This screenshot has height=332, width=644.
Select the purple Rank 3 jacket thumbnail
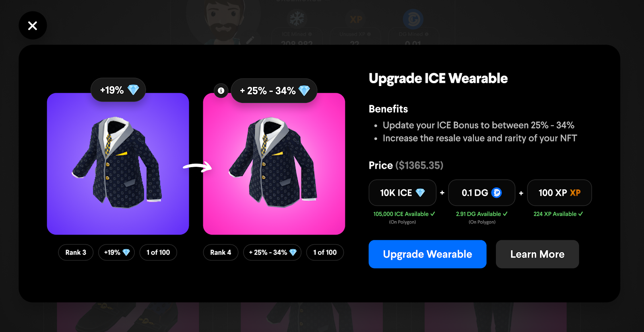click(x=118, y=164)
